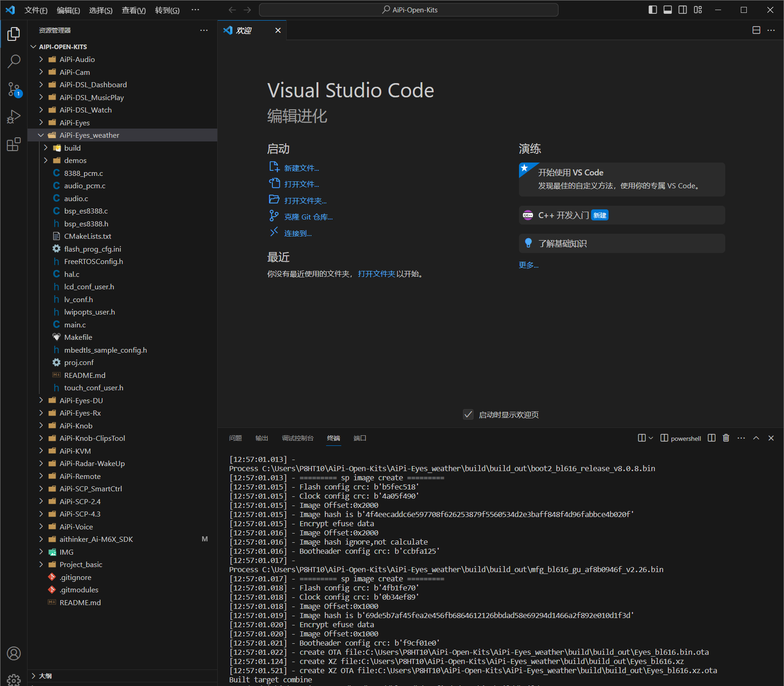Click the 更多 more walkthroughs link
Image resolution: width=784 pixels, height=686 pixels.
point(529,265)
